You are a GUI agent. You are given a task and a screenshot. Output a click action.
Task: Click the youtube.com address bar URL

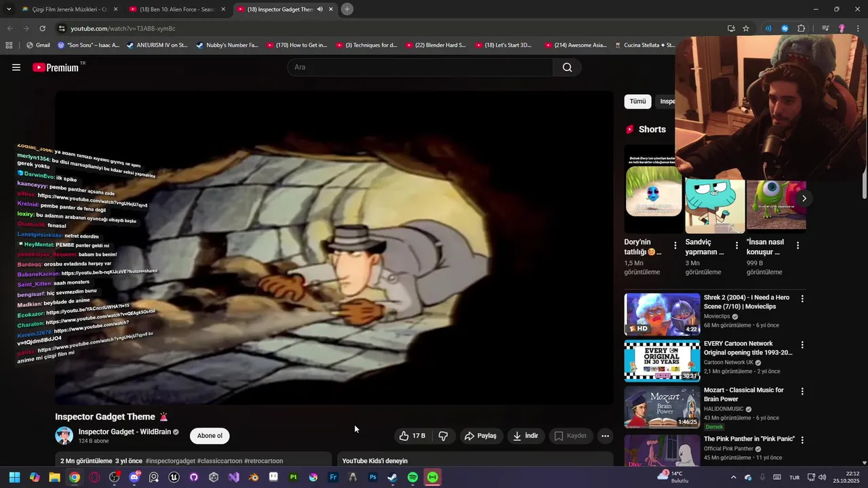coord(123,28)
